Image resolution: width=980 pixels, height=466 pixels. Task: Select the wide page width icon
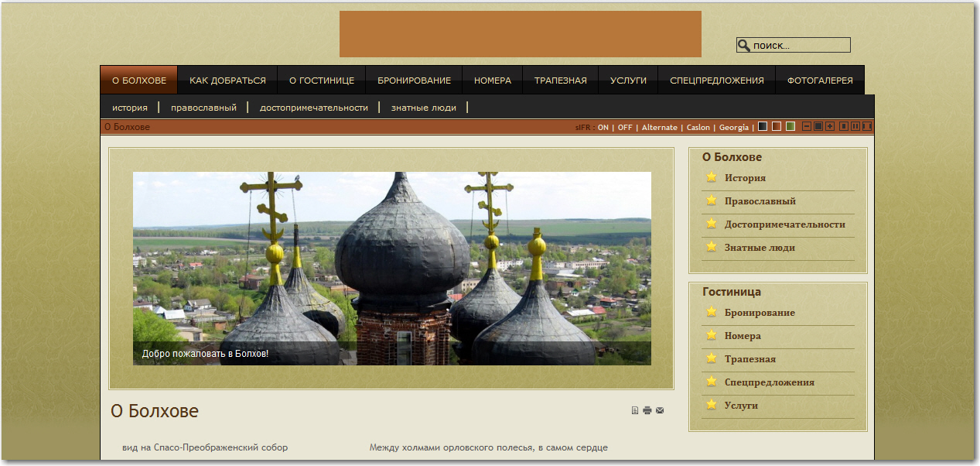[x=867, y=127]
